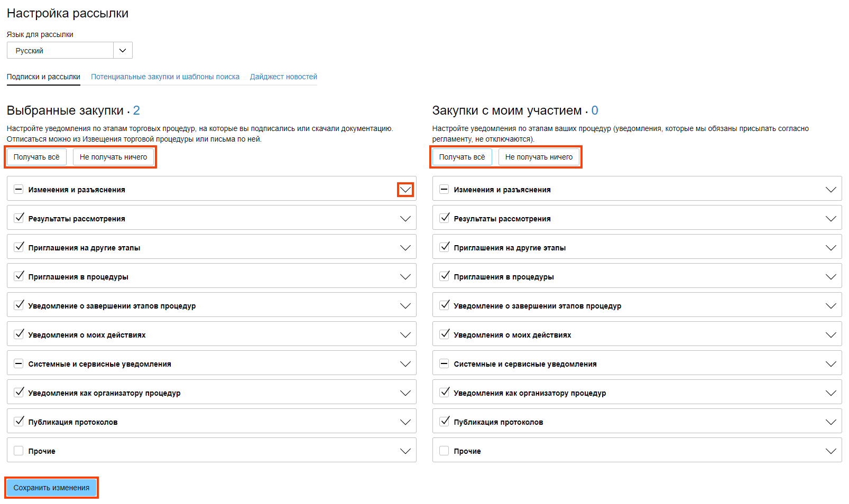Select the 'Подписки и рассылки' tab
849x504 pixels.
click(x=43, y=77)
